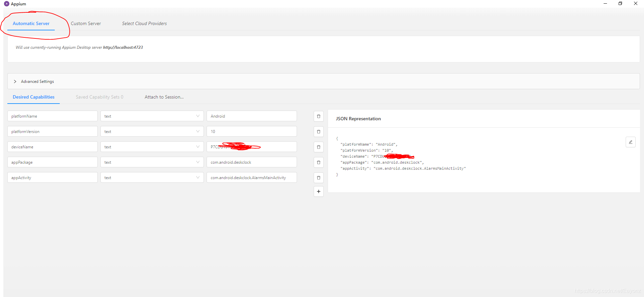The image size is (644, 297).
Task: Click the platformVersion name field
Action: 52,132
